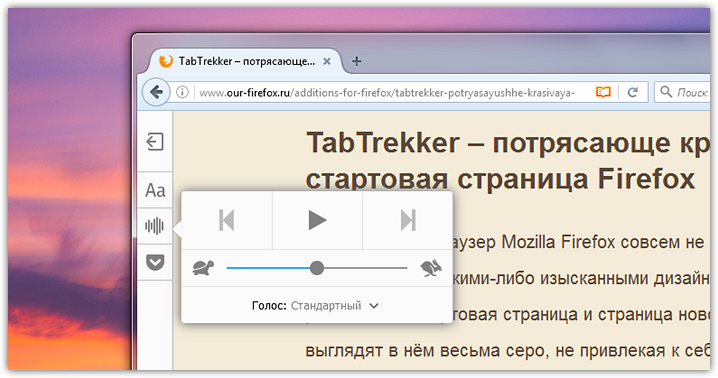The image size is (718, 378).
Task: Click the rabbit fast speed icon
Action: (x=431, y=268)
